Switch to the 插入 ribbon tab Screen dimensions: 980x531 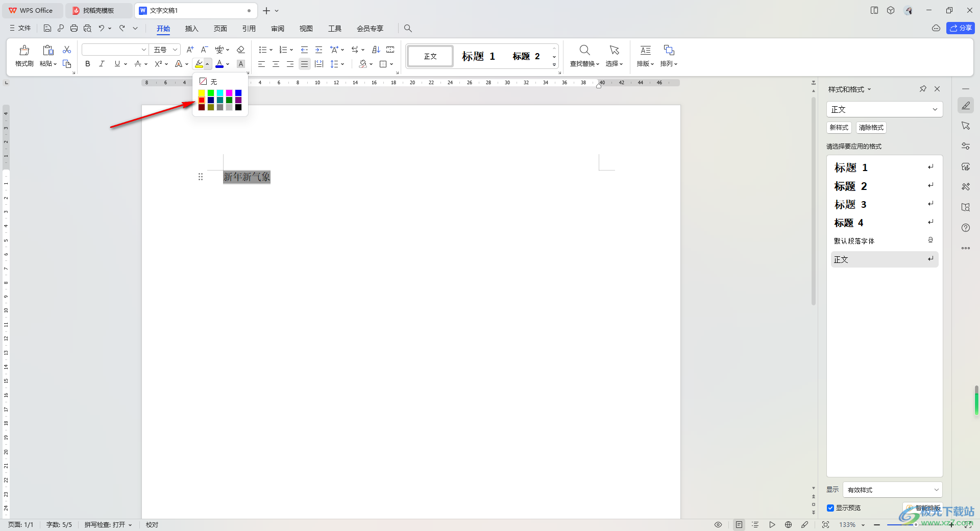(x=191, y=29)
